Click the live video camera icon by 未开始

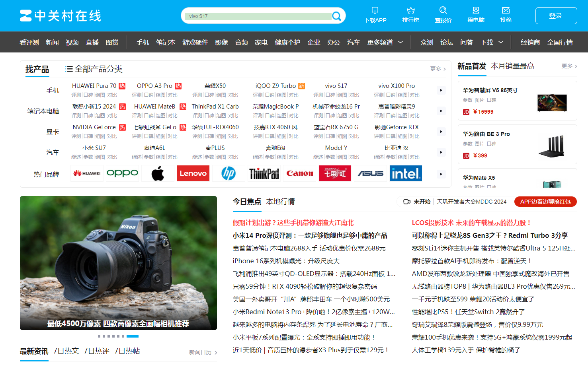click(x=407, y=202)
